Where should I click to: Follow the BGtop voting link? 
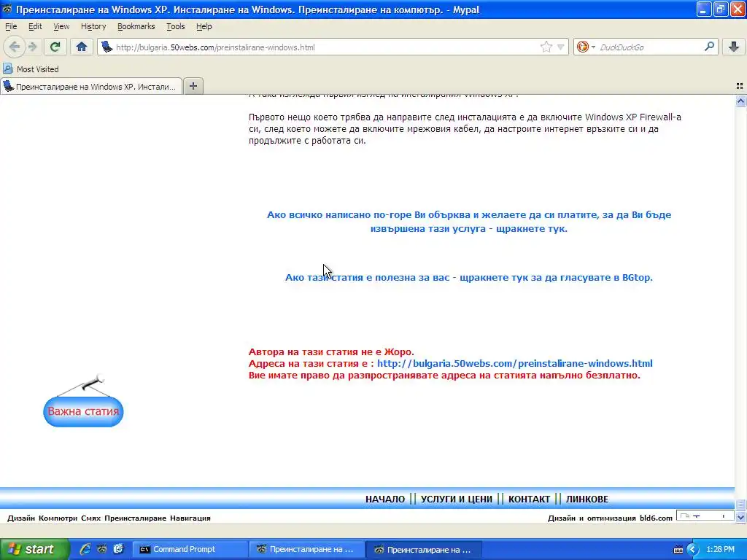469,277
